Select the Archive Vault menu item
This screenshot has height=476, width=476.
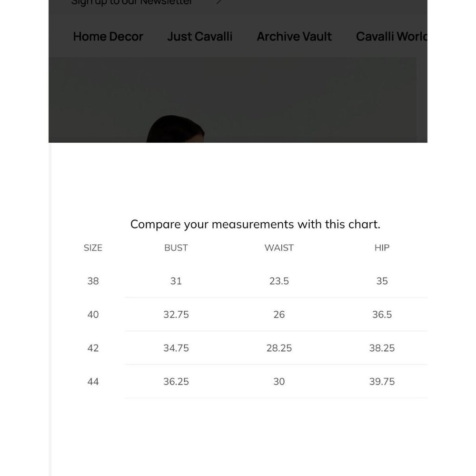click(x=294, y=37)
